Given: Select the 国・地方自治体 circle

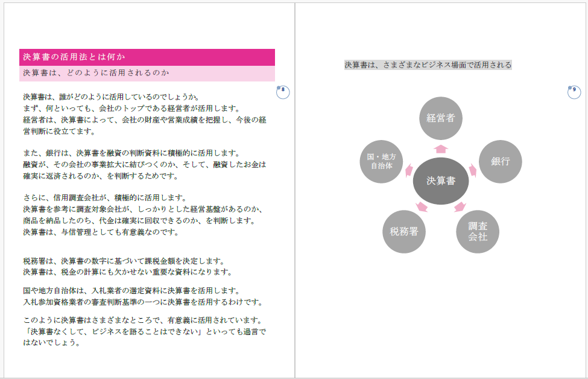Looking at the screenshot, I should 381,162.
